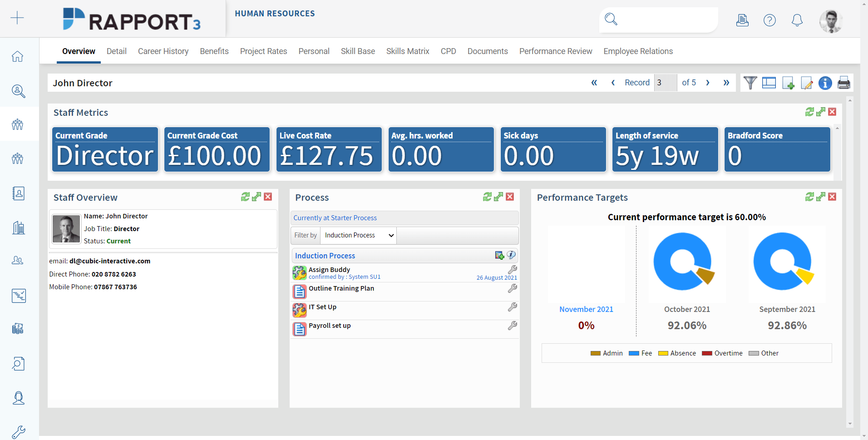Open the record filter funnel icon
The image size is (868, 440).
pos(750,83)
